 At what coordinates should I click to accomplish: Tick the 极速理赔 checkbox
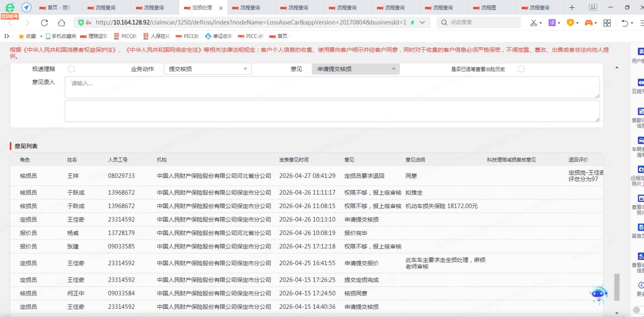(71, 69)
